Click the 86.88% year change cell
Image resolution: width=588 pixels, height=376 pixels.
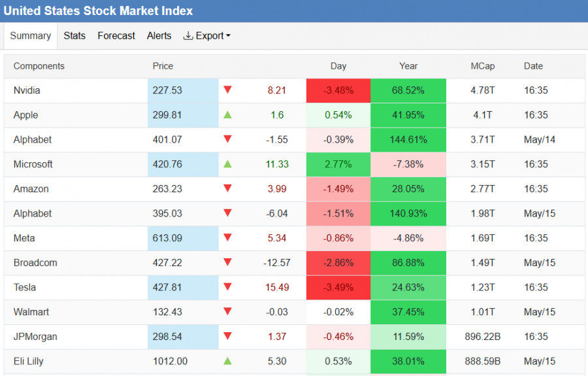click(x=408, y=263)
